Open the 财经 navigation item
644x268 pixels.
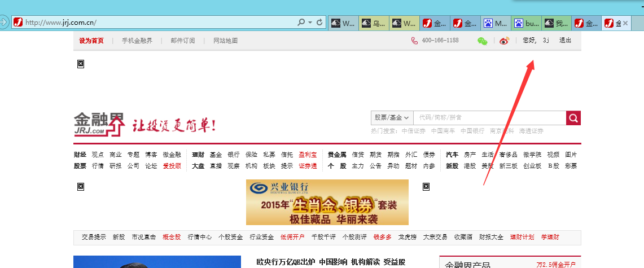coord(80,155)
